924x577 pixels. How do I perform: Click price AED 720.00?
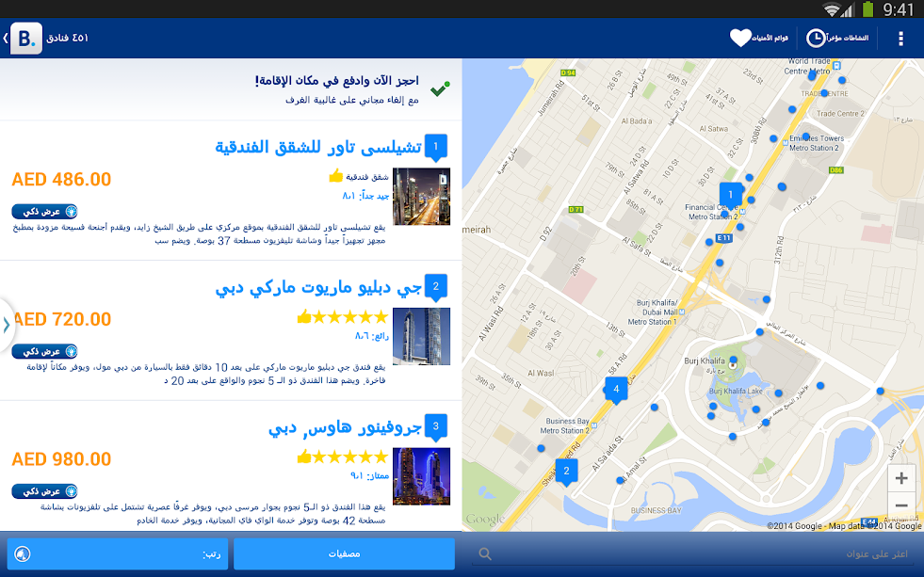click(x=61, y=319)
